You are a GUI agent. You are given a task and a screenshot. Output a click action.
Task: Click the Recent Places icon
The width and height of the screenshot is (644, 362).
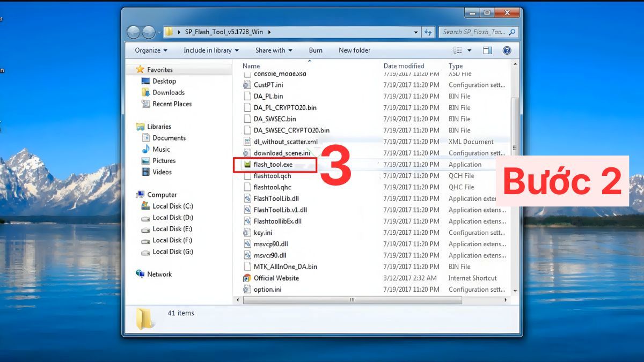point(145,104)
